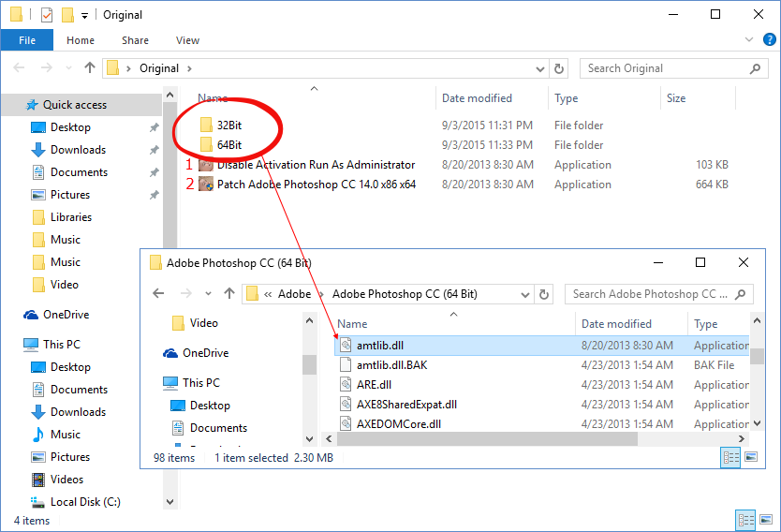Screen dimensions: 781x532
Task: Select Patch Adobe Photoshop CC application
Action: [316, 185]
